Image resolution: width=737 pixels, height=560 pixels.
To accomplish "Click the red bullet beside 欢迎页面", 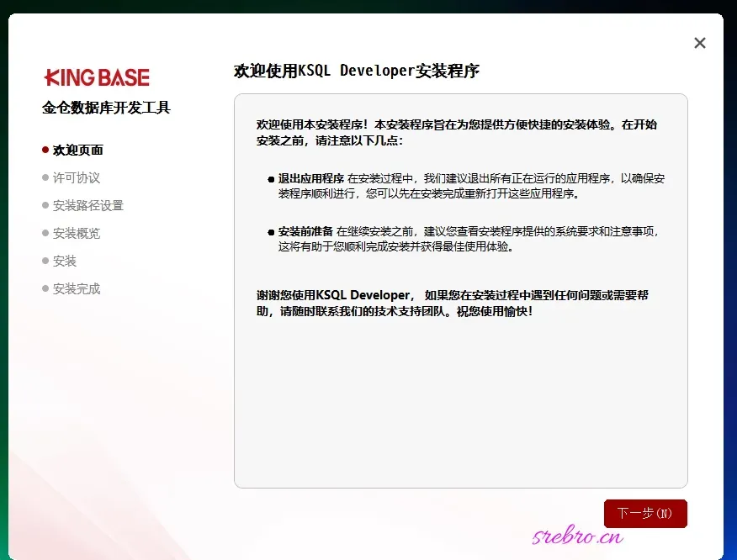I will point(45,150).
